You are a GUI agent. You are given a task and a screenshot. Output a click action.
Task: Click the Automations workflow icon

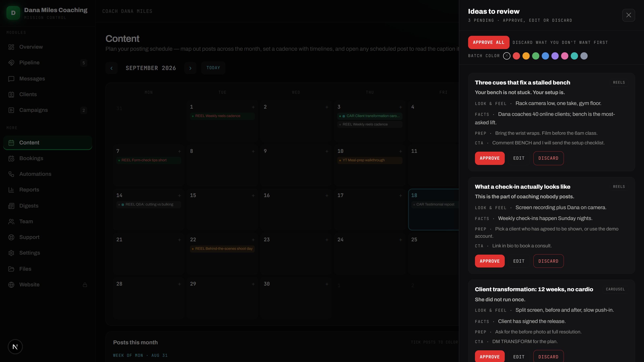click(x=11, y=174)
